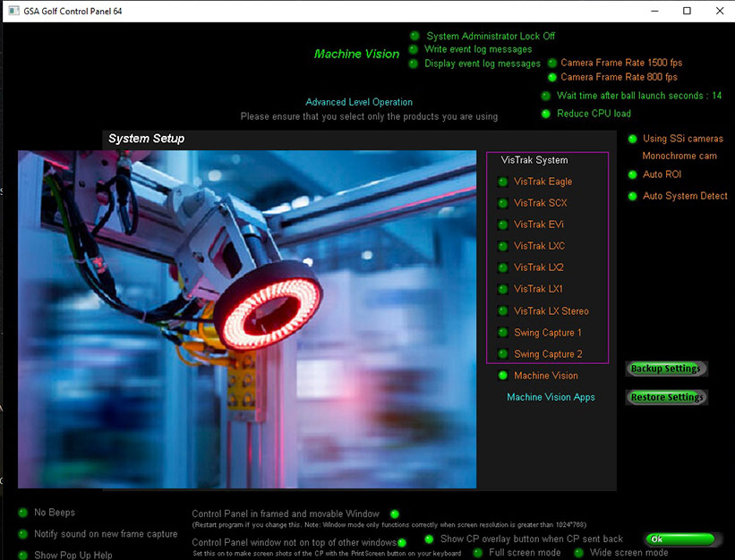Viewport: 735px width, 560px height.
Task: Toggle System Administrator Lock Off
Action: pos(415,36)
